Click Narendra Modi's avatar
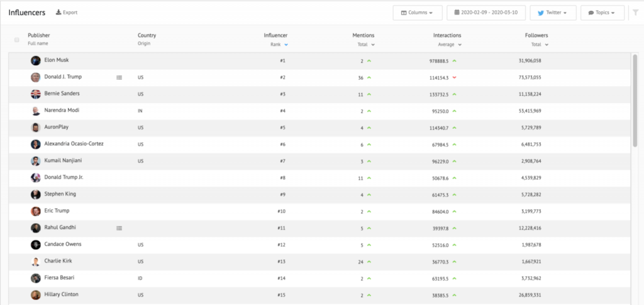Image resolution: width=644 pixels, height=305 pixels. click(36, 111)
